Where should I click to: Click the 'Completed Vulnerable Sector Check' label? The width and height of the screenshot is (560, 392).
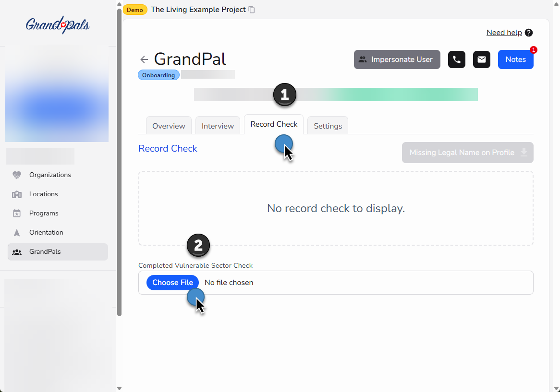(x=195, y=265)
